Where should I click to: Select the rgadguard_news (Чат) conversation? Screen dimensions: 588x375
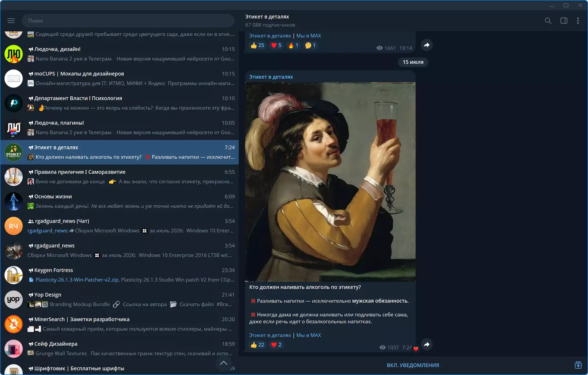(x=120, y=226)
